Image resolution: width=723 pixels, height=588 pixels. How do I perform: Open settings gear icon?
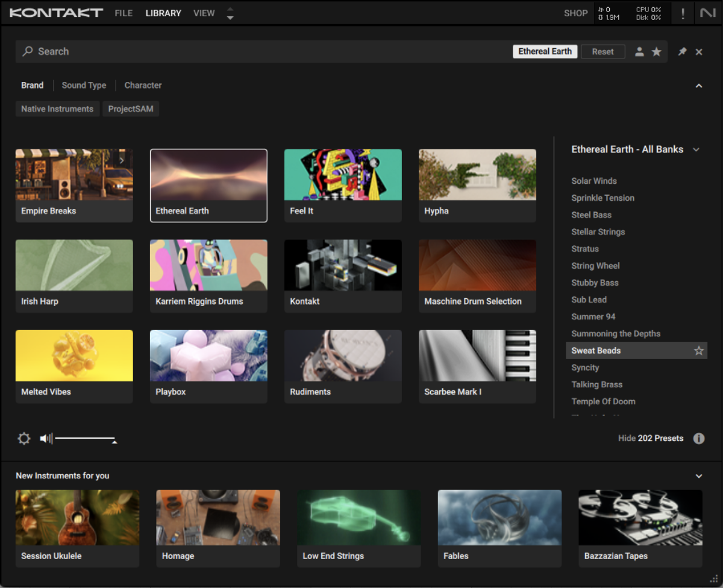(24, 439)
